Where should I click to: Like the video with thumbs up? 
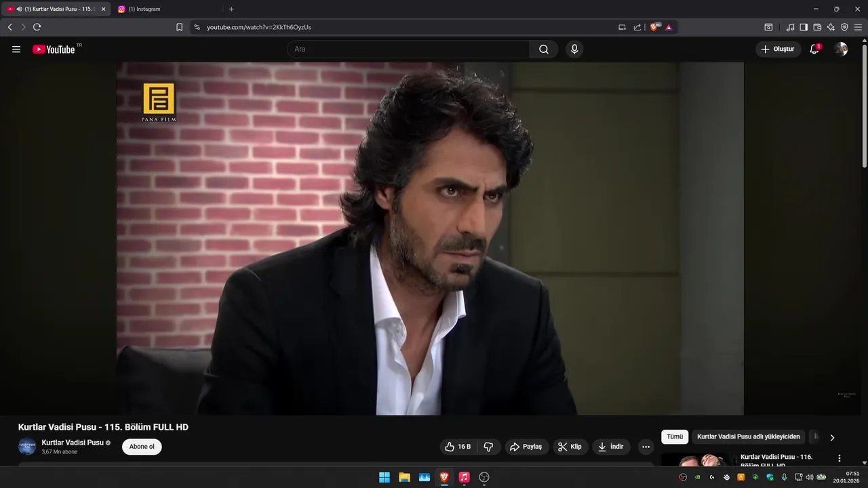[458, 447]
